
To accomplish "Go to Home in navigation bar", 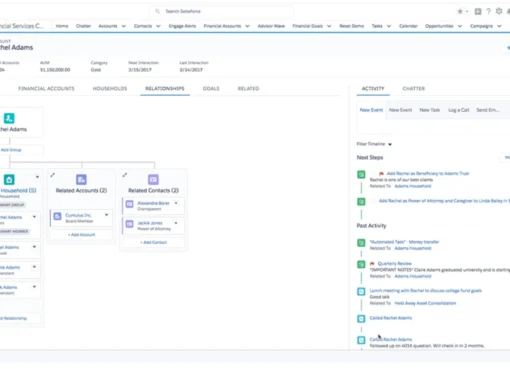I will point(62,26).
